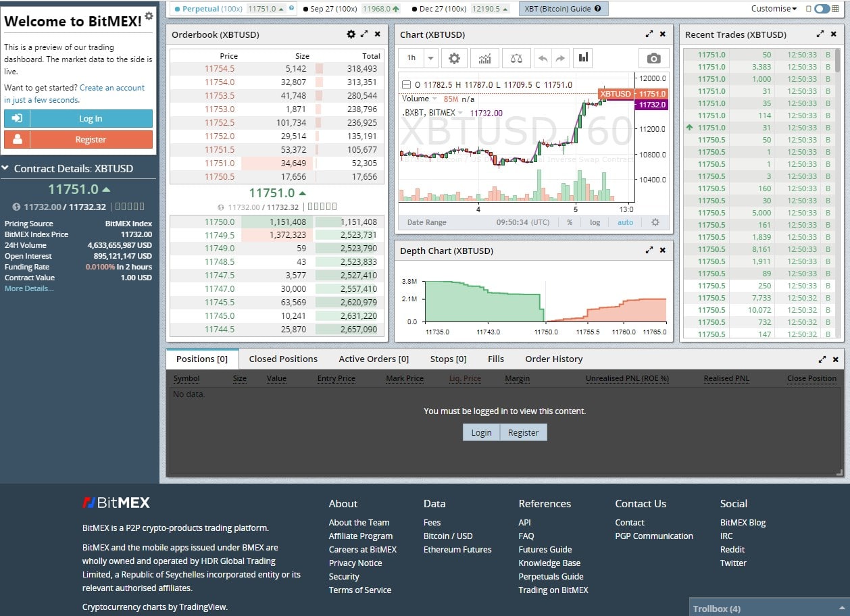Select the Compare instrument scales icon
850x616 pixels.
516,58
